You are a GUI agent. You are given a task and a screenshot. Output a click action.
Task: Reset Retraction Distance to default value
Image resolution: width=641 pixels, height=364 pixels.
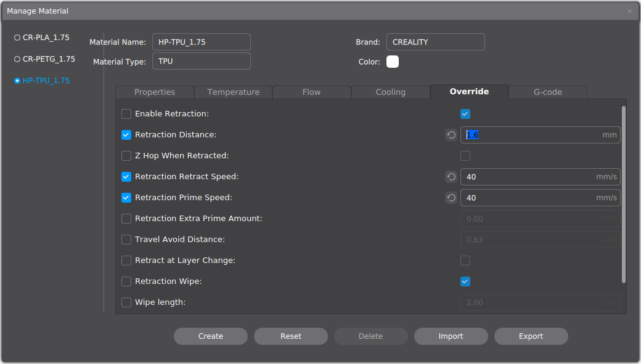pos(451,135)
